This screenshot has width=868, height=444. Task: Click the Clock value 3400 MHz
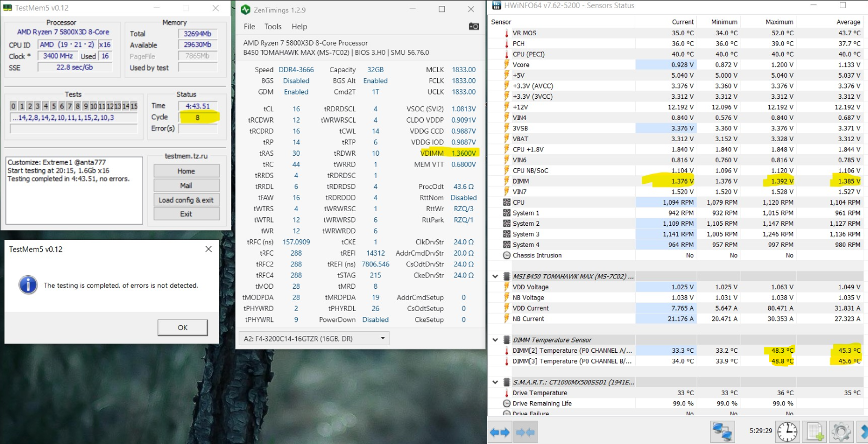58,56
